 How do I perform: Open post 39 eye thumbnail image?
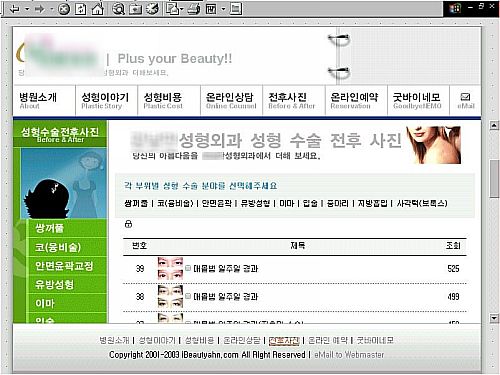(x=170, y=268)
